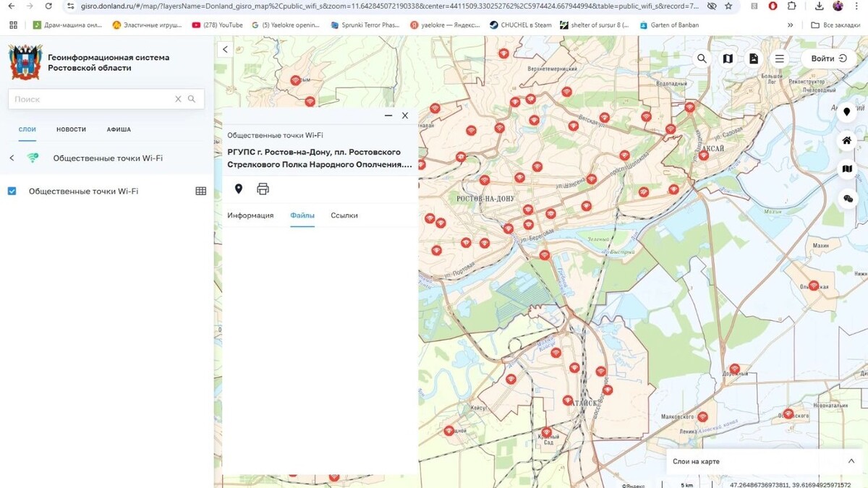
Task: Open the CHUCHEL в Steam bookmark
Action: click(x=520, y=25)
